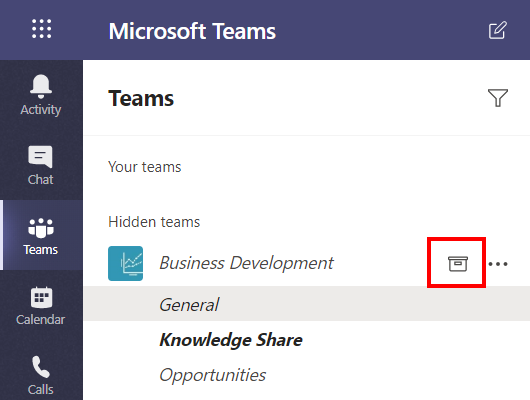Collapse the Hidden teams section

click(x=154, y=222)
